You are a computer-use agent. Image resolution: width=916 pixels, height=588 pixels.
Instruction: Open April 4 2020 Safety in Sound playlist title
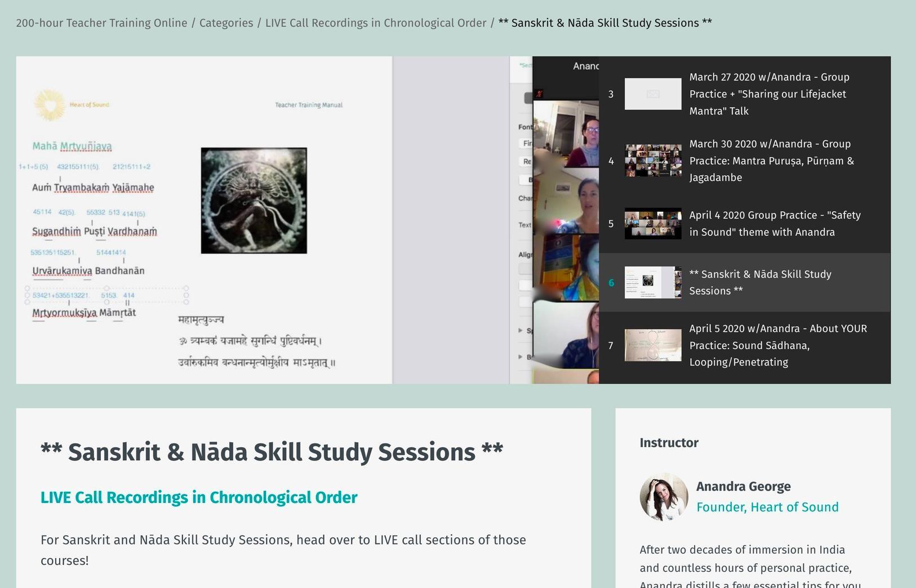tap(775, 224)
